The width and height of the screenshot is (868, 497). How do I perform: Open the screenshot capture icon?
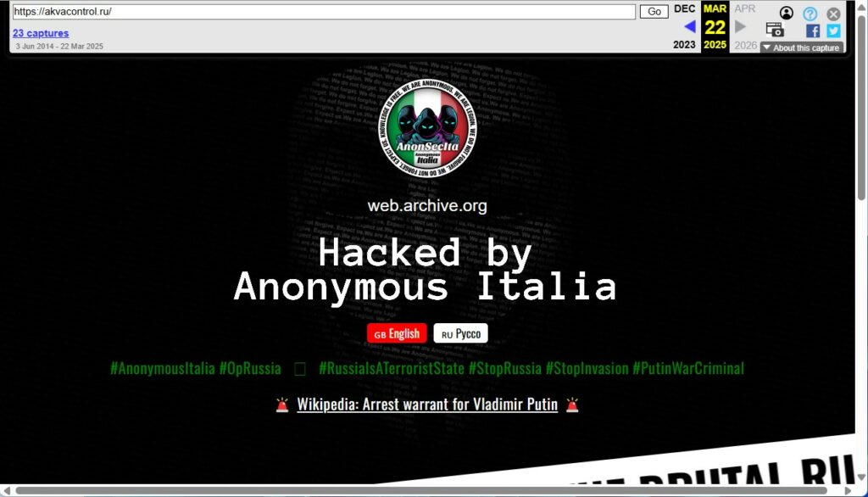775,30
